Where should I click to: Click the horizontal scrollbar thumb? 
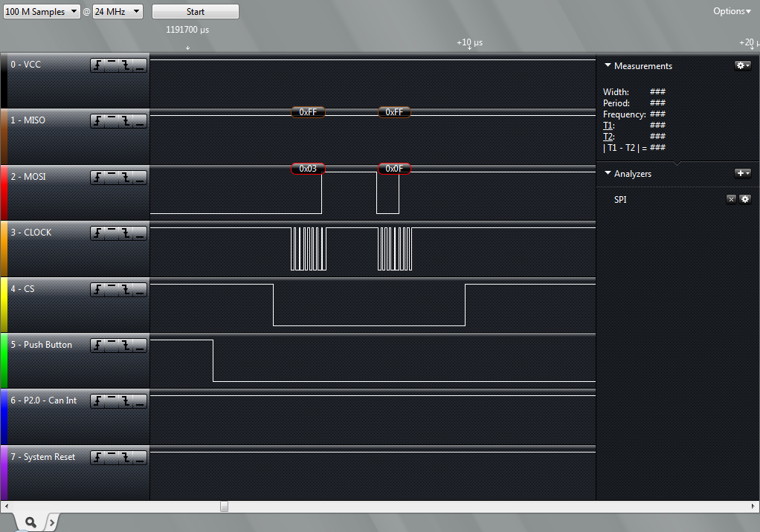(224, 506)
